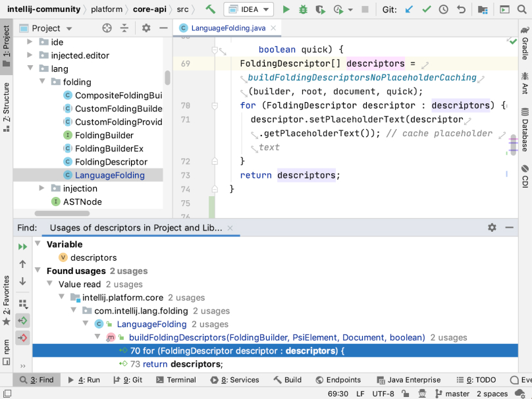Commit changes using the green checkmark Git icon
The width and height of the screenshot is (532, 399).
pos(425,10)
